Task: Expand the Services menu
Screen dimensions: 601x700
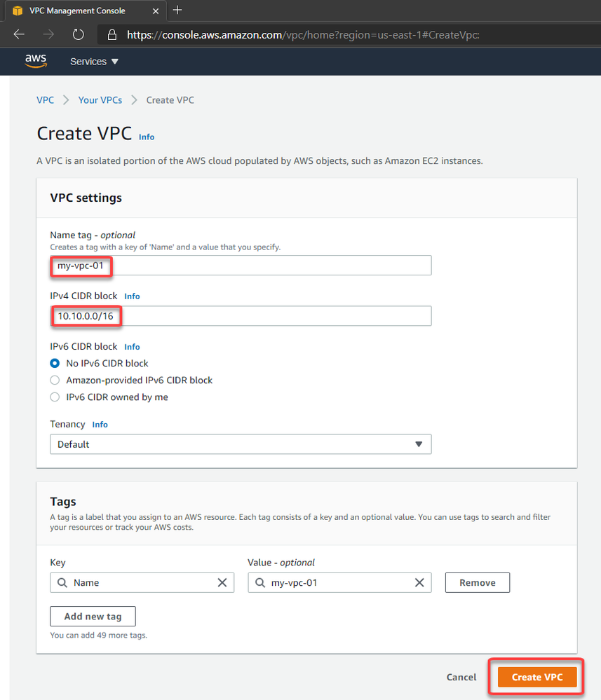Action: coord(94,62)
